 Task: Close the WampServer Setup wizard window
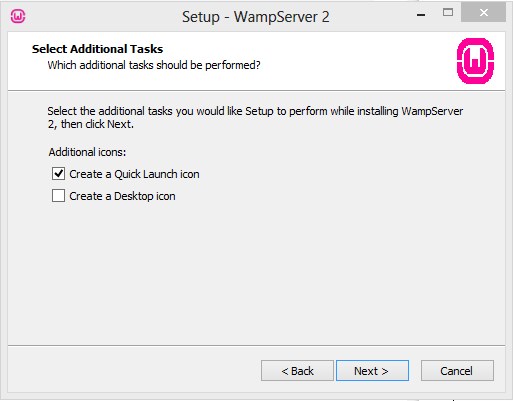coord(483,13)
